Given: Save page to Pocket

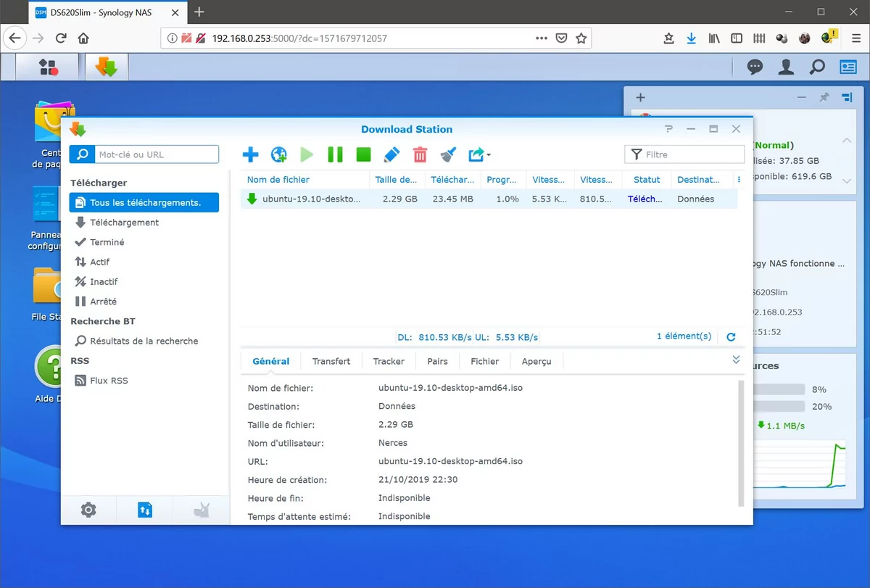Looking at the screenshot, I should [561, 38].
